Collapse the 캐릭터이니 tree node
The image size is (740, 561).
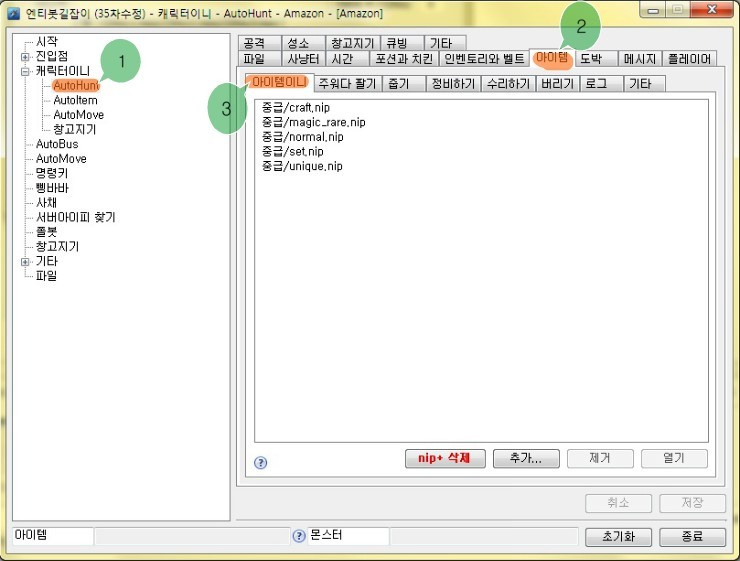pyautogui.click(x=25, y=71)
